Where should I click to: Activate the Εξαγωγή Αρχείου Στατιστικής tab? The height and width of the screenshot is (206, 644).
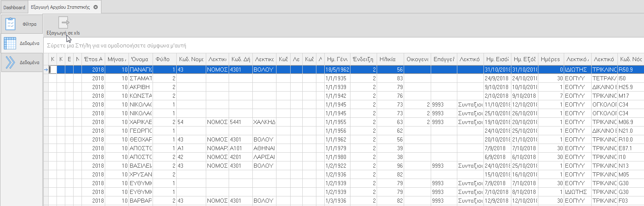click(60, 7)
